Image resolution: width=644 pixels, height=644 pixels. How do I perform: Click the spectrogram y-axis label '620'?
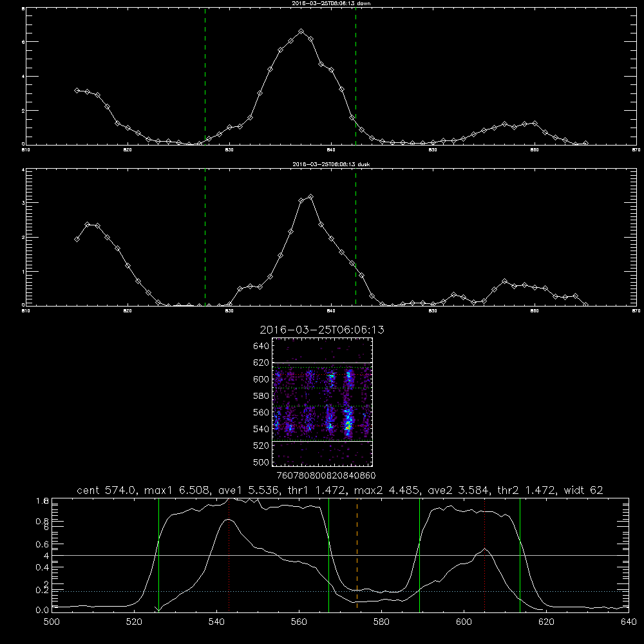[261, 363]
